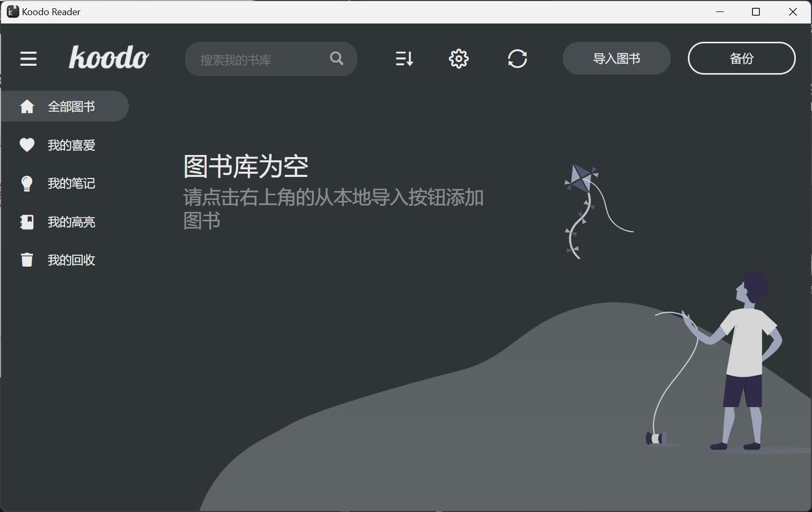This screenshot has width=812, height=512.
Task: Open 我的笔记 notes section
Action: (65, 183)
